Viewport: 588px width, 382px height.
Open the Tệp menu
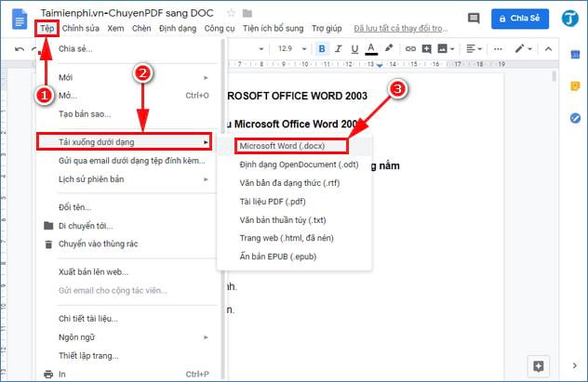[47, 29]
